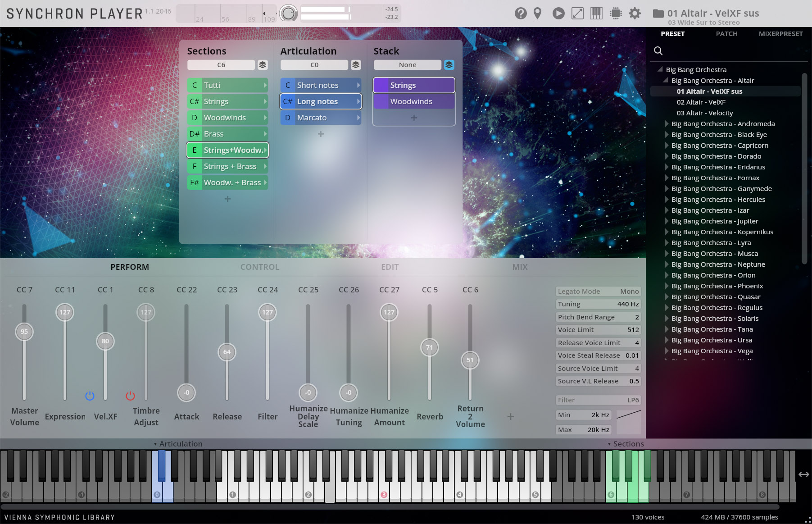Open the settings gear icon
This screenshot has width=812, height=524.
point(635,14)
